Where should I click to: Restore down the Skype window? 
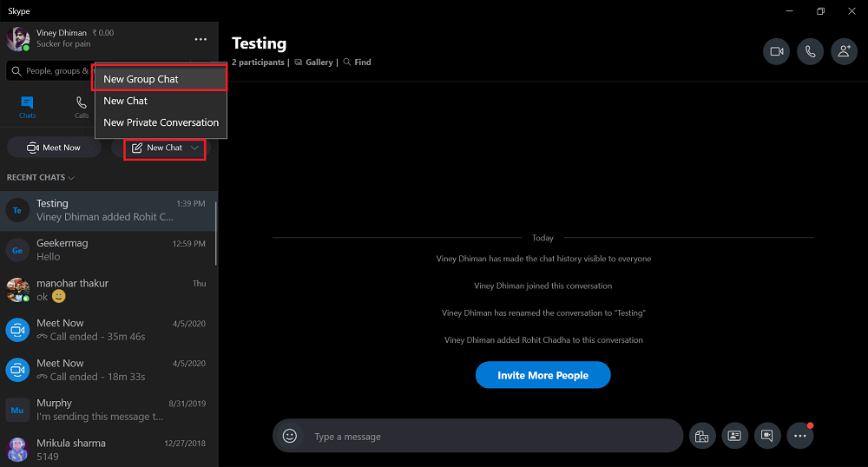[x=820, y=11]
